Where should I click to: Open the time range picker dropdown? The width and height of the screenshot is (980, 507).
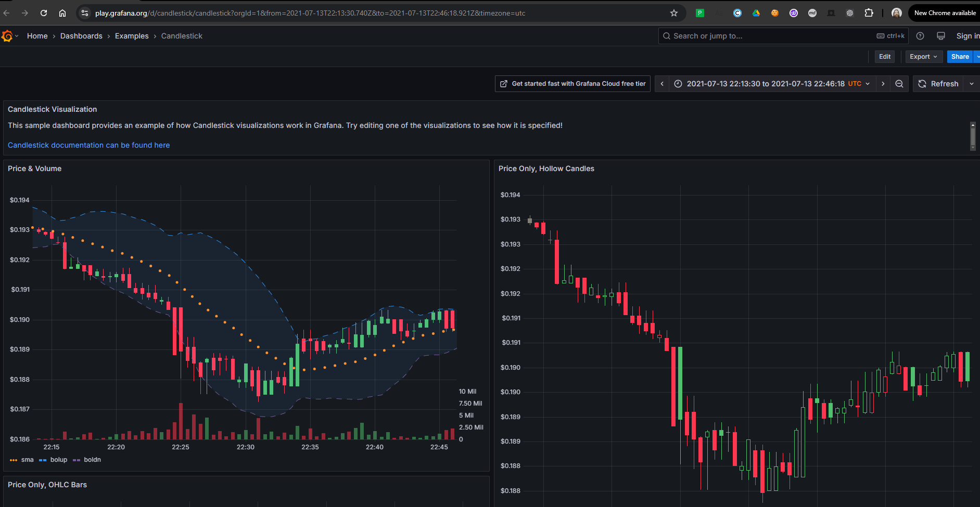click(772, 84)
